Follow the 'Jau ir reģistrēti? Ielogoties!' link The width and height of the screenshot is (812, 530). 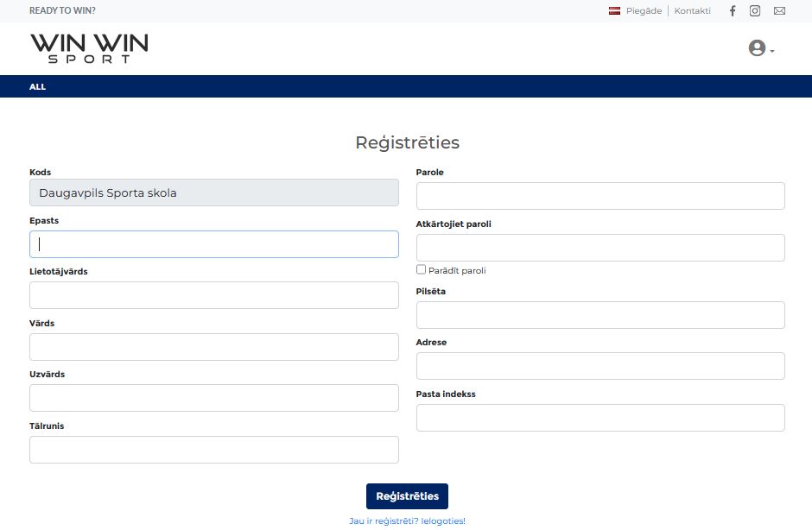click(x=407, y=521)
